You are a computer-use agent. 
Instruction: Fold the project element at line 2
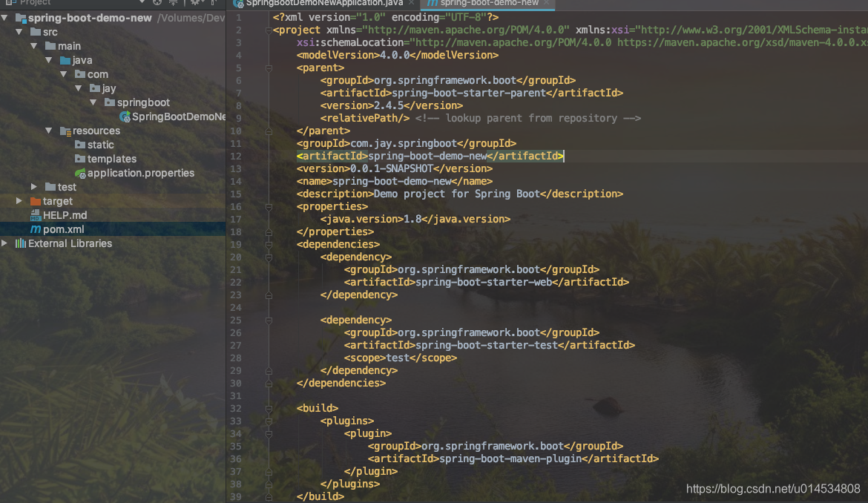point(269,30)
